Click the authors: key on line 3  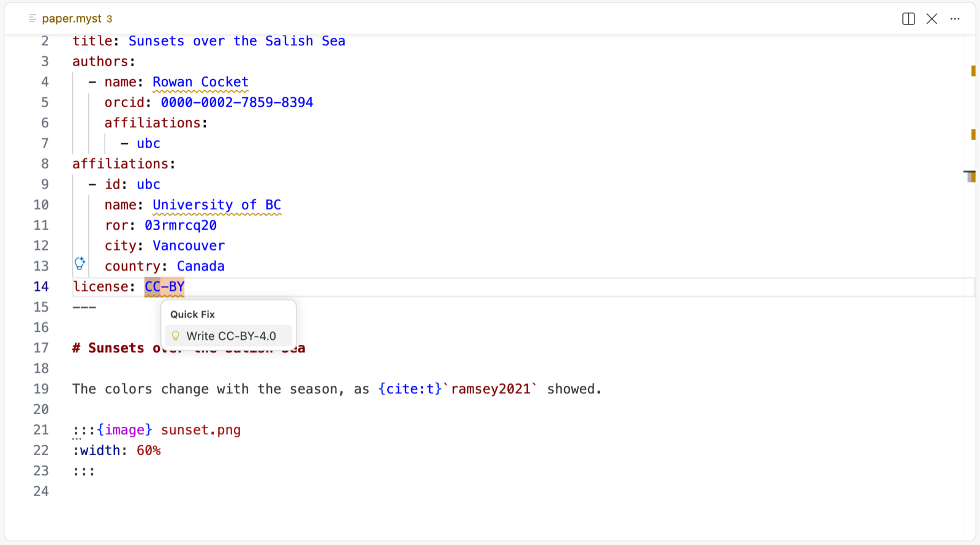tap(104, 61)
